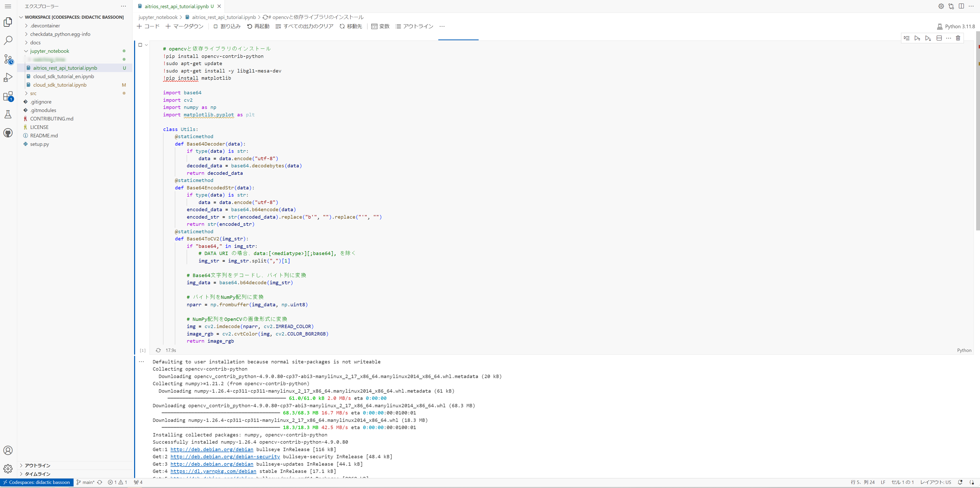Open the hamburger menu at top left
Screen dimensions: 980x488
8,6
